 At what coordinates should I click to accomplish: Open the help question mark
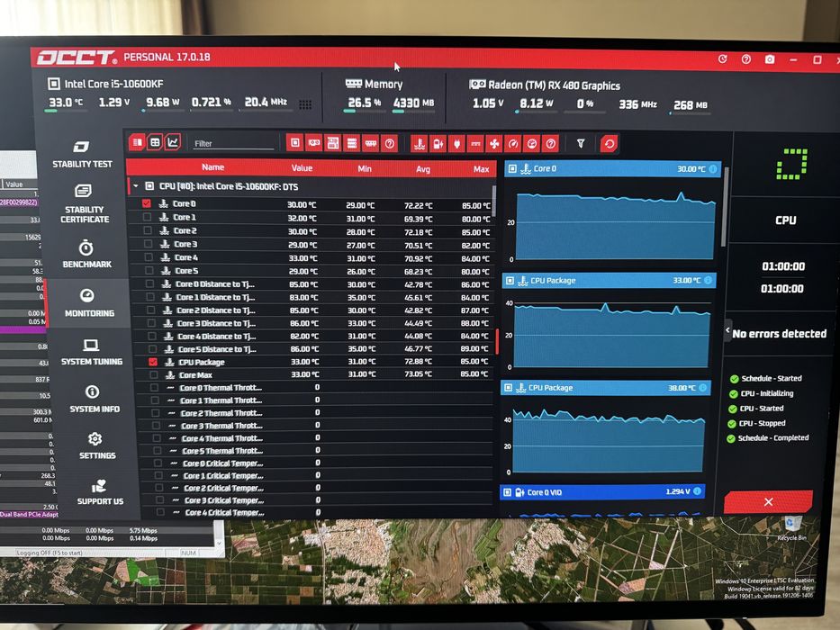[x=745, y=58]
